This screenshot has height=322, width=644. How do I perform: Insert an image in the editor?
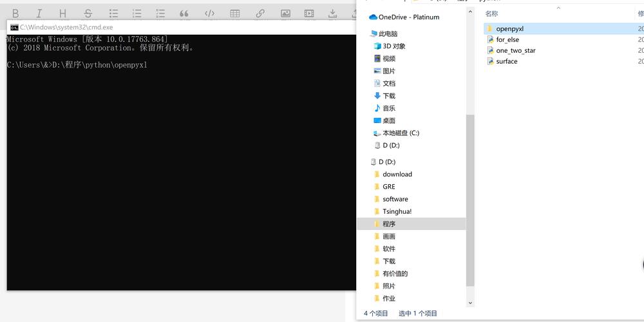coord(285,14)
